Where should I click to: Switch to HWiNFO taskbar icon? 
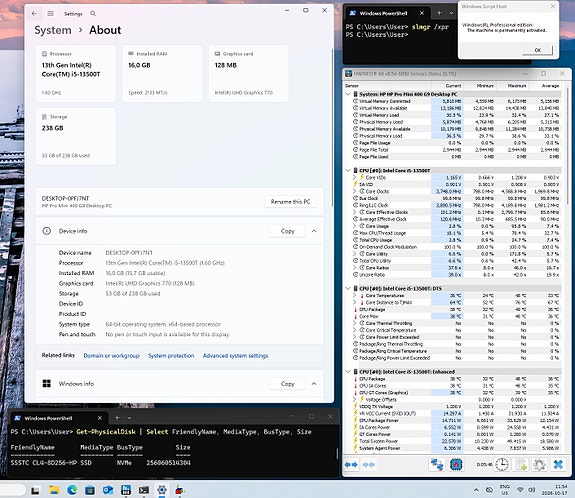point(126,490)
